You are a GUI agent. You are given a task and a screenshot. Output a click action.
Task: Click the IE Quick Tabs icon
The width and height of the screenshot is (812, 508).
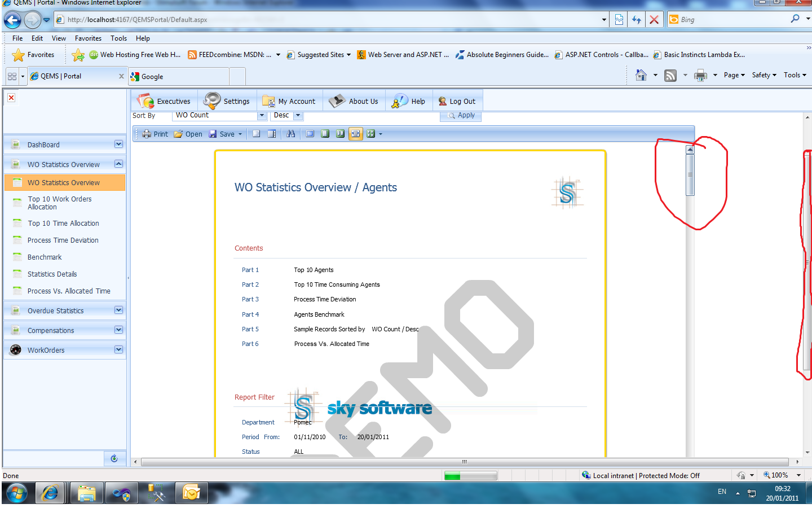[x=12, y=76]
